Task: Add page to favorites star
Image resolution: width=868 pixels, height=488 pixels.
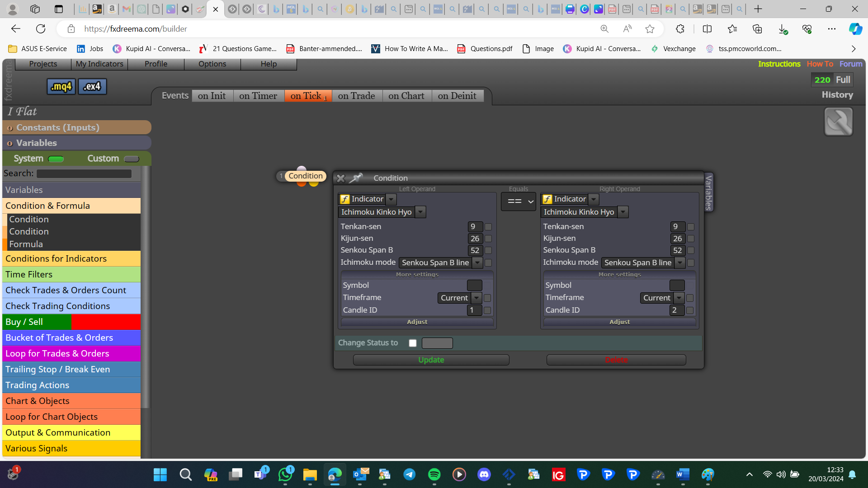Action: point(650,29)
